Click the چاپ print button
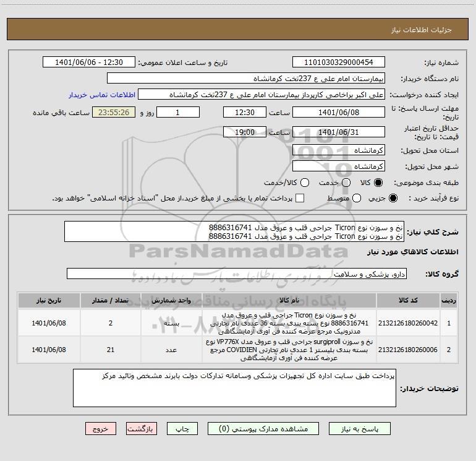 (x=182, y=429)
